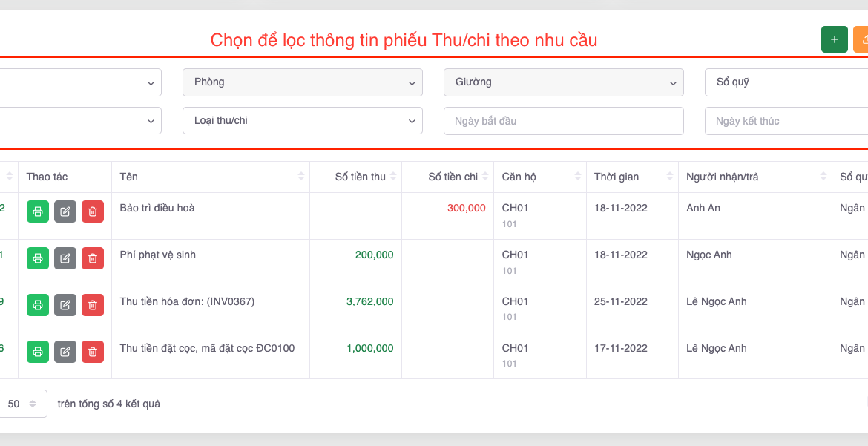The image size is (868, 446).
Task: Print the Phí phạt vệ sinh receipt
Action: click(x=38, y=258)
